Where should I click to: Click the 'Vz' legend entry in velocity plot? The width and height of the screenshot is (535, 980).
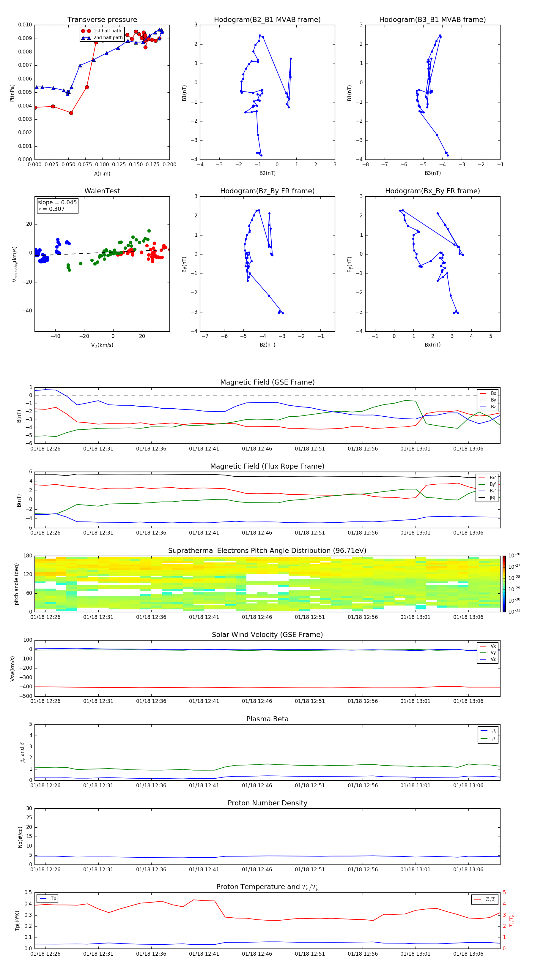[x=488, y=659]
